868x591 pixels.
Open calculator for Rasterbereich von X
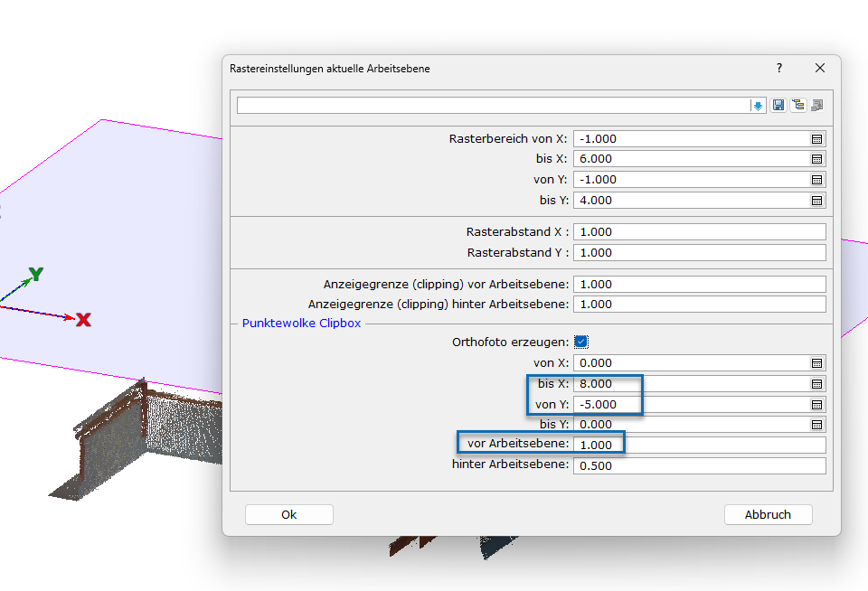point(816,139)
